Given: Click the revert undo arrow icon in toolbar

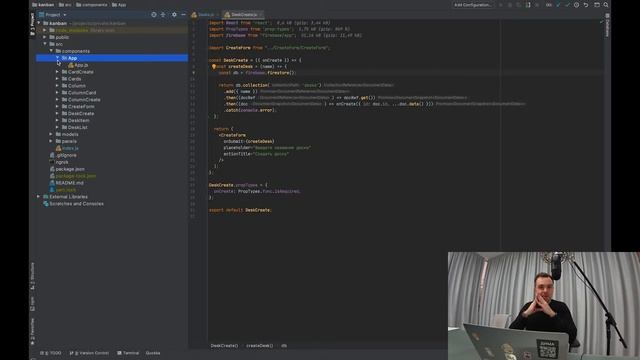Looking at the screenshot, I should 586,5.
